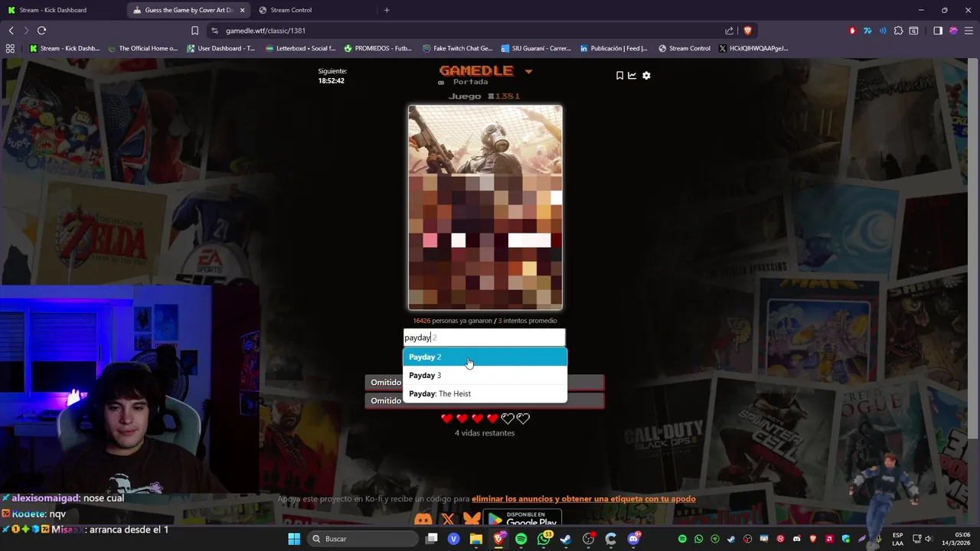This screenshot has height=551, width=980.
Task: Click the pixelated cover art image
Action: click(x=485, y=207)
